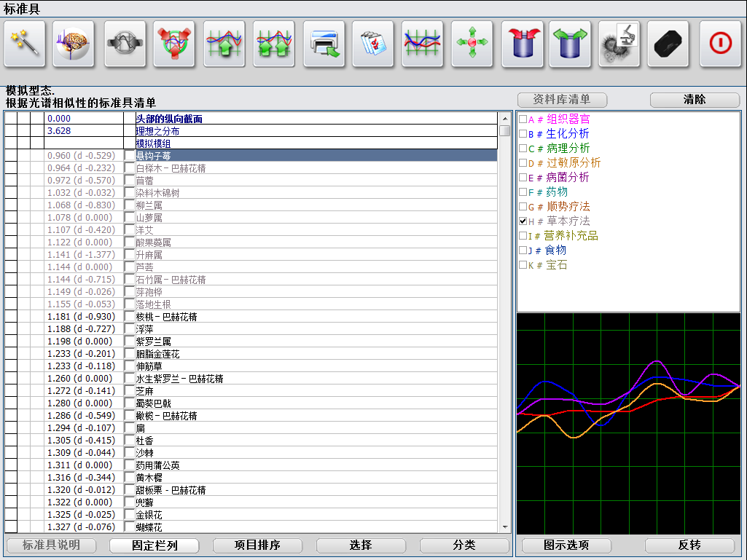
Task: Click the graph icon with one green arrow
Action: coord(224,44)
